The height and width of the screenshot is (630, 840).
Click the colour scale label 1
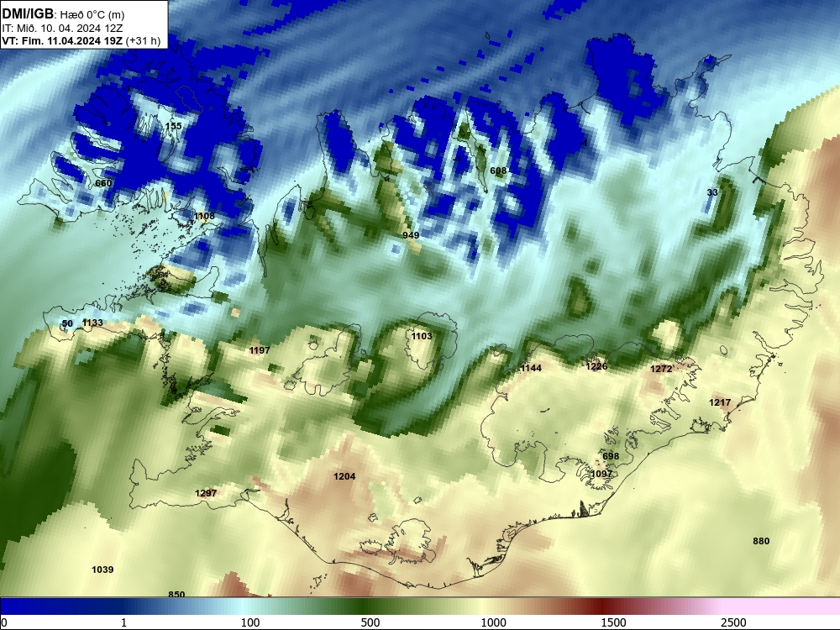[123, 622]
